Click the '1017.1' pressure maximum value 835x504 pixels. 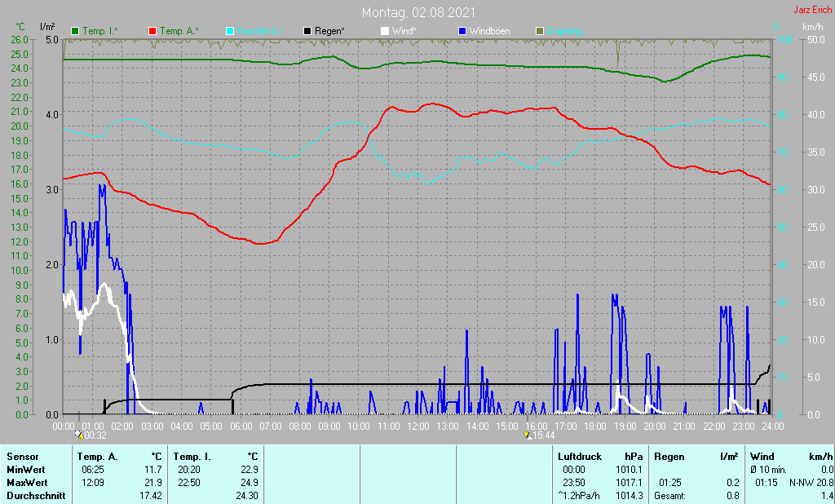tap(629, 483)
